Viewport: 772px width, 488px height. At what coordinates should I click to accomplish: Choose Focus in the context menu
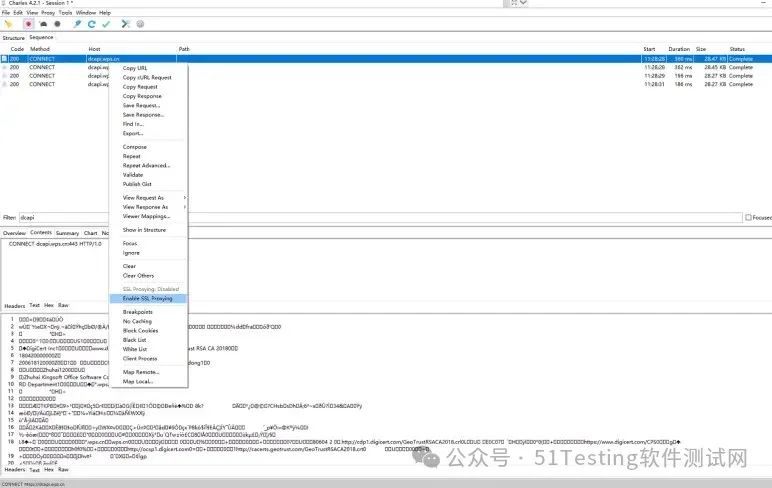tap(130, 243)
